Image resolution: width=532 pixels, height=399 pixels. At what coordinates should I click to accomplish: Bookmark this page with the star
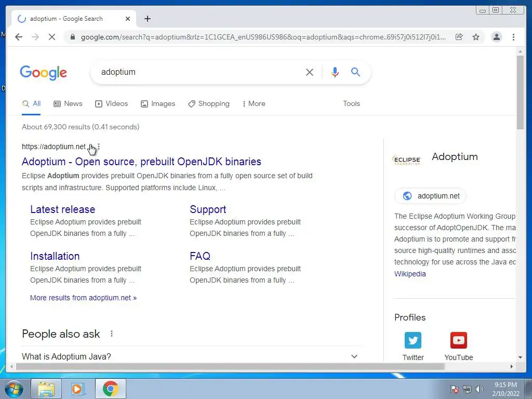pyautogui.click(x=476, y=37)
